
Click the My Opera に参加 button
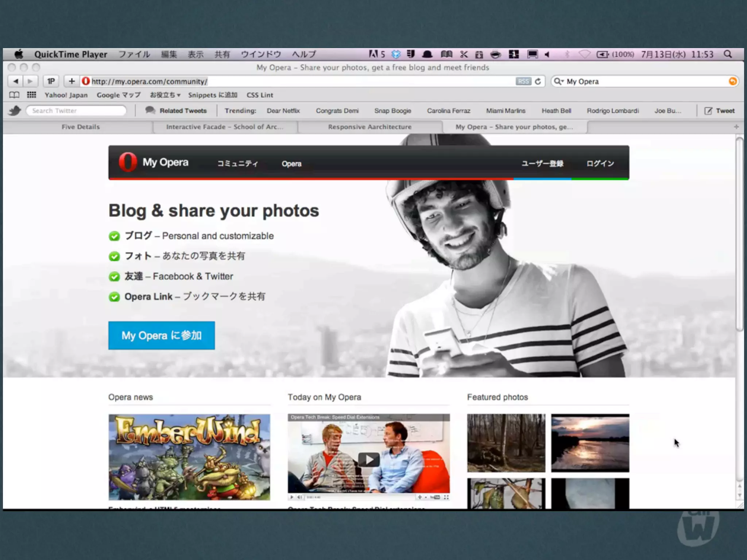click(162, 335)
